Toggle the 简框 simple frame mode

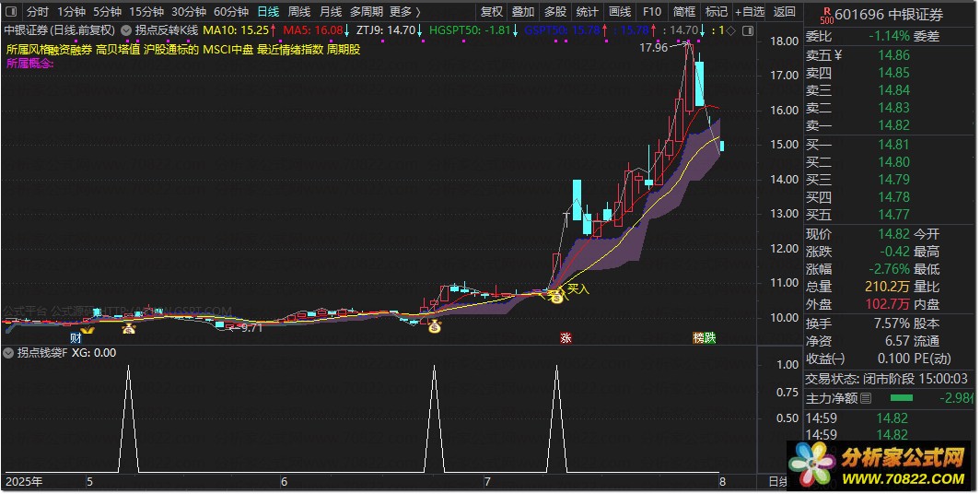click(x=684, y=12)
